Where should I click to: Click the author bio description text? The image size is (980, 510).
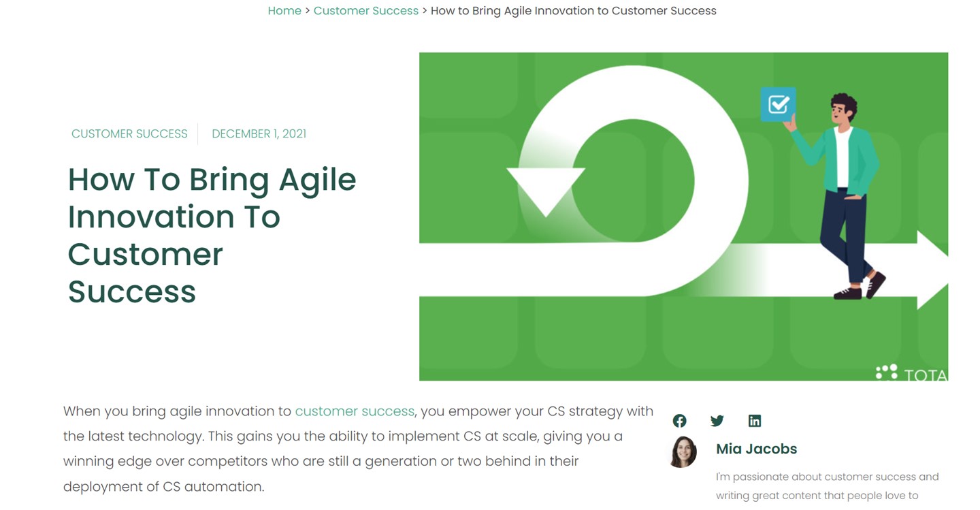tap(827, 486)
